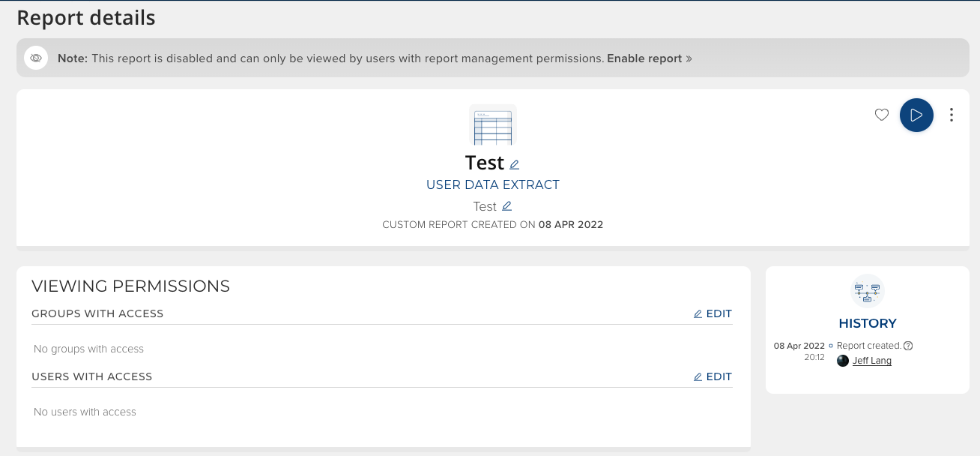Click the report table thumbnail icon
Viewport: 980px width, 456px height.
[x=492, y=125]
